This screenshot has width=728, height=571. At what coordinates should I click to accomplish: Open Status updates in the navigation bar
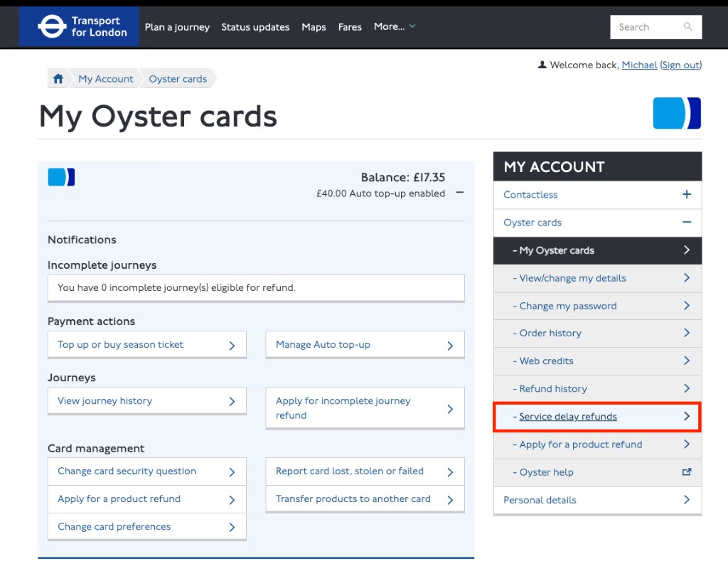click(255, 27)
